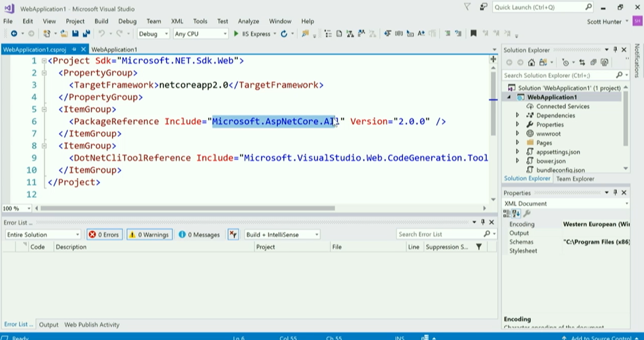Expand the Dependencies node in Solution Explorer

pyautogui.click(x=518, y=115)
